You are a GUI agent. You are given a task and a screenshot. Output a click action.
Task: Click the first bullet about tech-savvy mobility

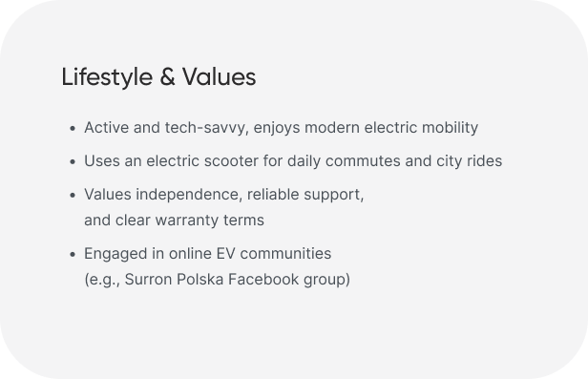(281, 128)
